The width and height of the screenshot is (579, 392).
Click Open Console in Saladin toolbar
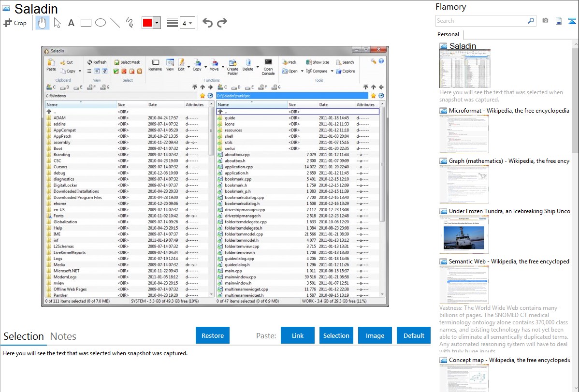tap(268, 67)
